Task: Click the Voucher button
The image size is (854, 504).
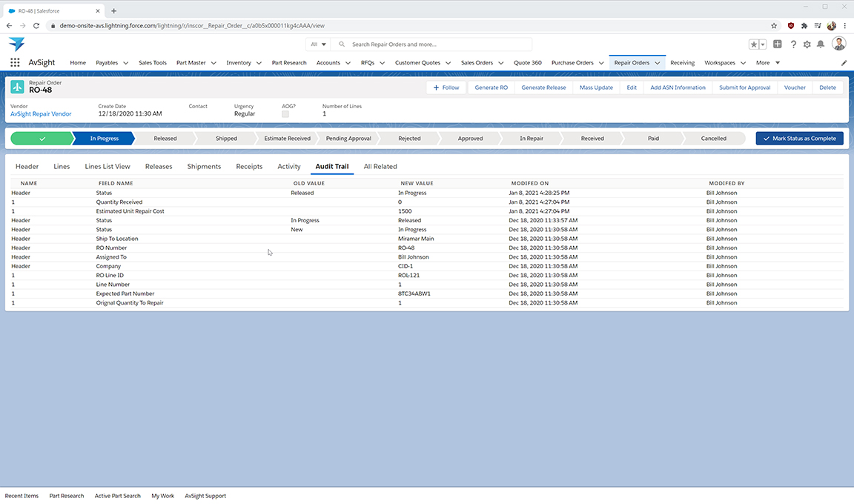Action: pyautogui.click(x=795, y=87)
